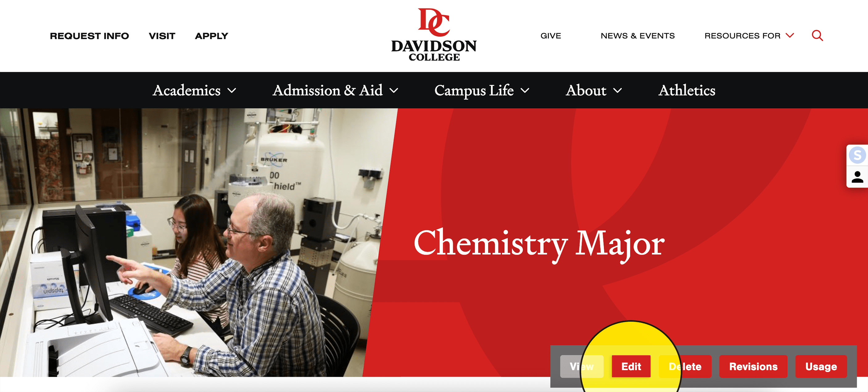Click the Delete button in toolbar
868x392 pixels.
coord(685,366)
